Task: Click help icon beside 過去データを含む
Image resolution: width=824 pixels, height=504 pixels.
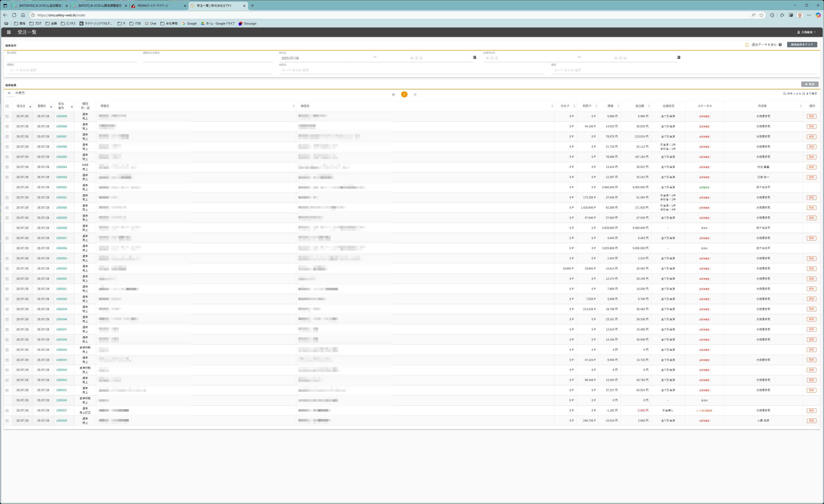Action: click(780, 45)
